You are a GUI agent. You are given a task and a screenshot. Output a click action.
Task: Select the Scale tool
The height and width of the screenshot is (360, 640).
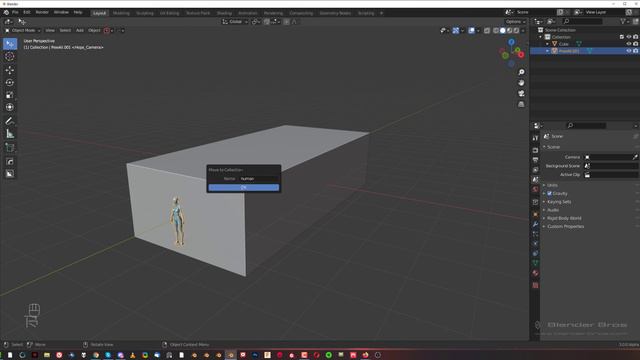[x=10, y=95]
